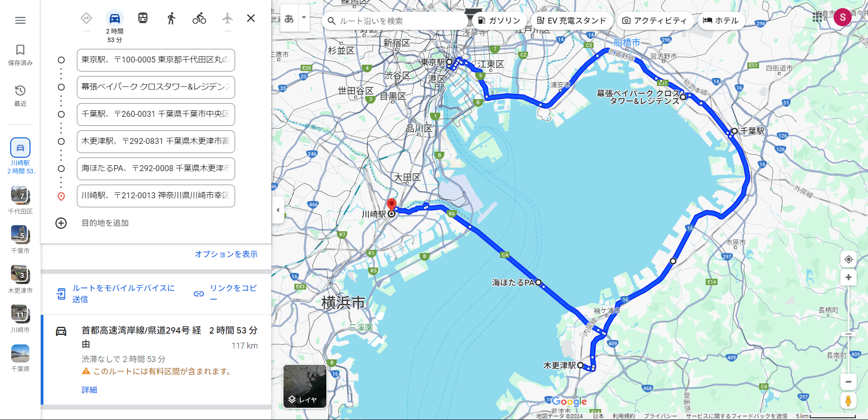Zoom out on the map

click(849, 382)
